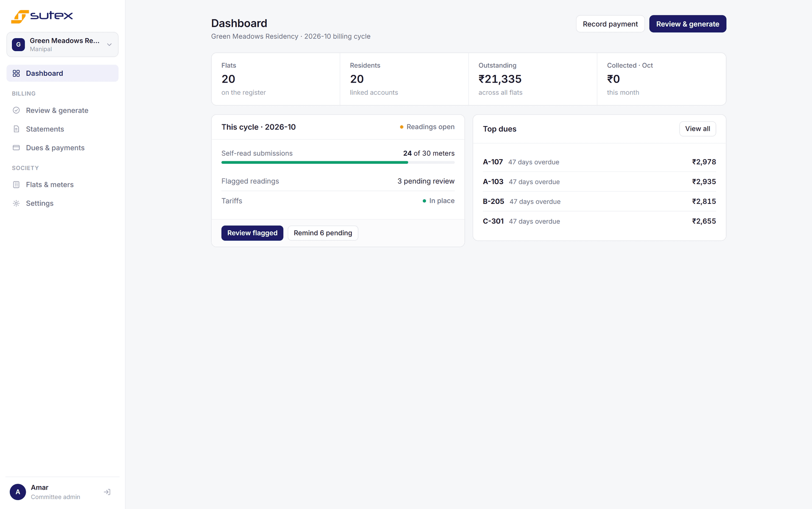This screenshot has height=509, width=812.
Task: Click the Statements document icon
Action: pyautogui.click(x=16, y=129)
